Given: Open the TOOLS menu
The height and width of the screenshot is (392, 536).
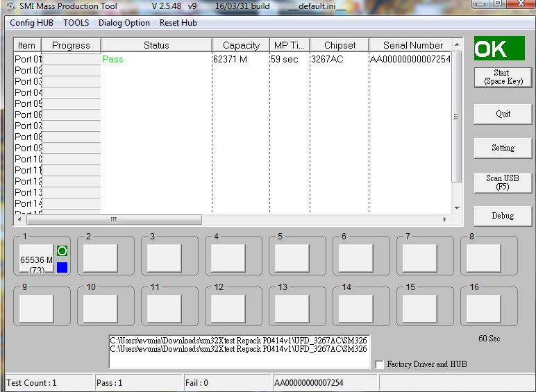Looking at the screenshot, I should point(76,23).
